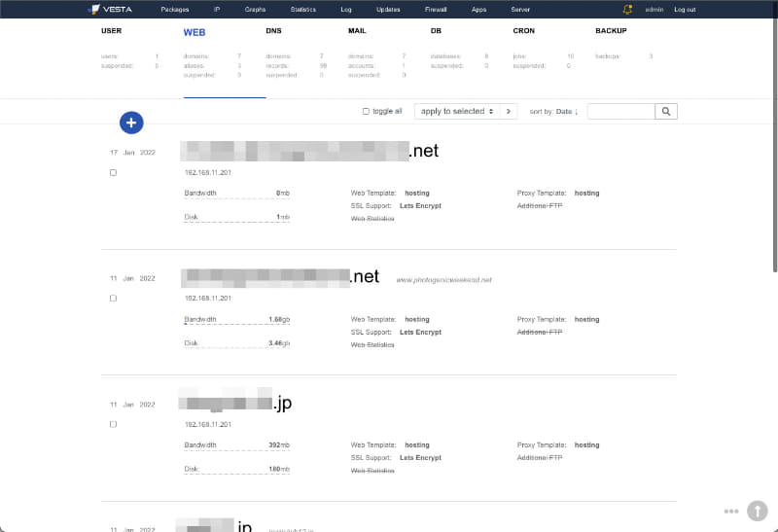The width and height of the screenshot is (778, 532).
Task: Click the Bandwidth bar showing 392mb
Action: pos(236,445)
